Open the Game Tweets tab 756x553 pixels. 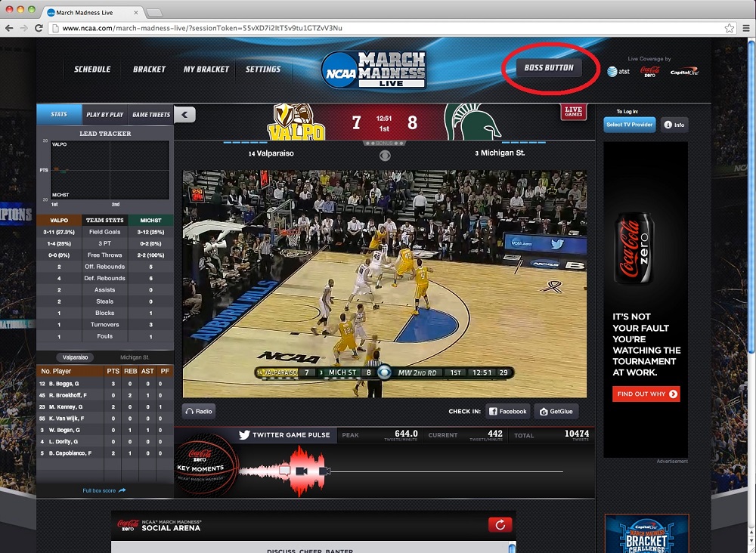pos(150,115)
